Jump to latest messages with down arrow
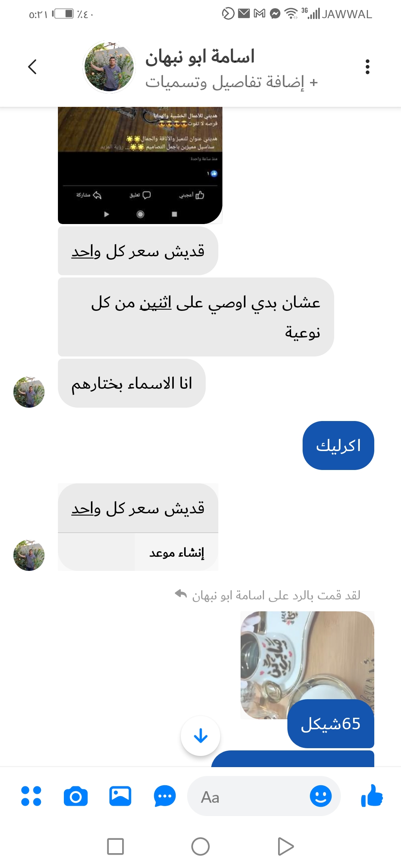 coord(200,736)
